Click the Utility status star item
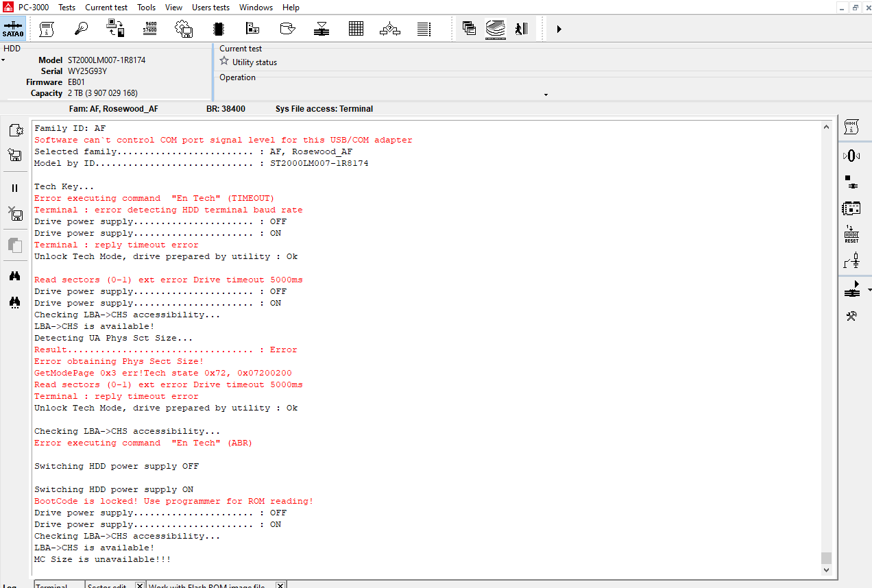This screenshot has height=588, width=872. coord(248,62)
